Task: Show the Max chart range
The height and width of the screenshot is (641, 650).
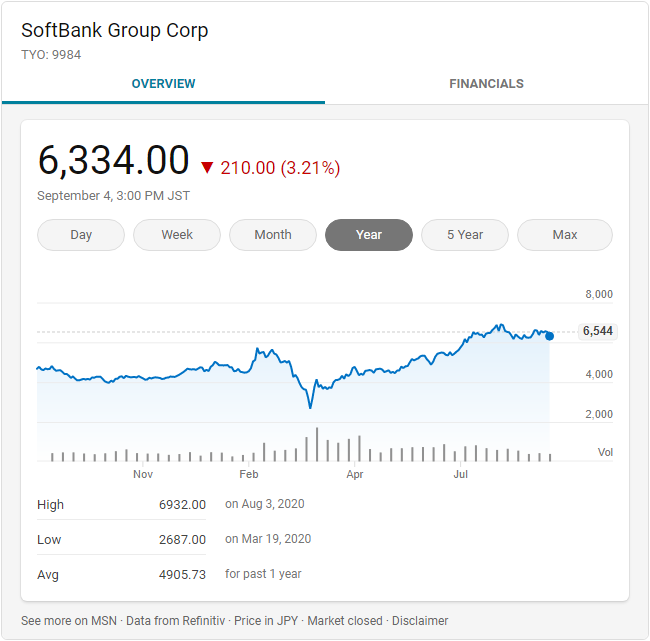Action: pos(565,235)
